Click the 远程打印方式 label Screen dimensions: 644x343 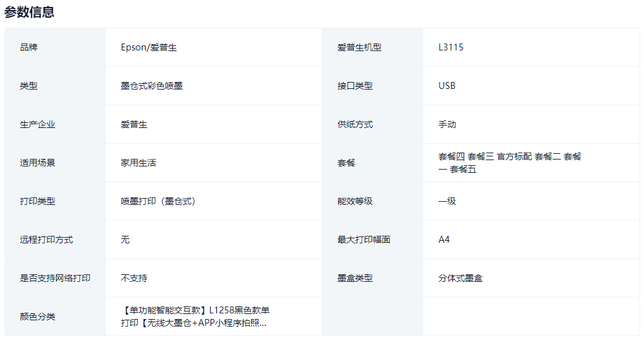pos(46,240)
